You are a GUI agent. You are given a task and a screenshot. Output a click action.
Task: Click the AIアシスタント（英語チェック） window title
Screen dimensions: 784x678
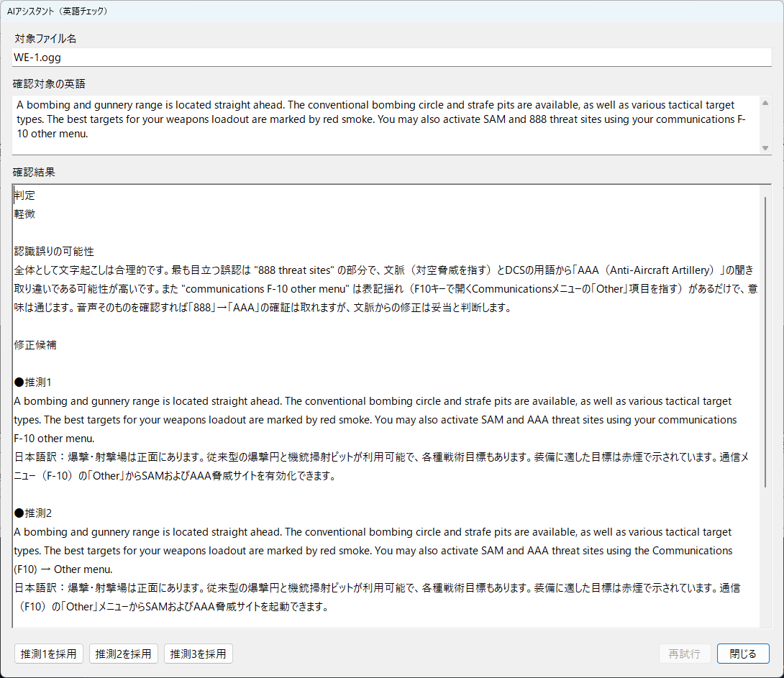click(57, 11)
